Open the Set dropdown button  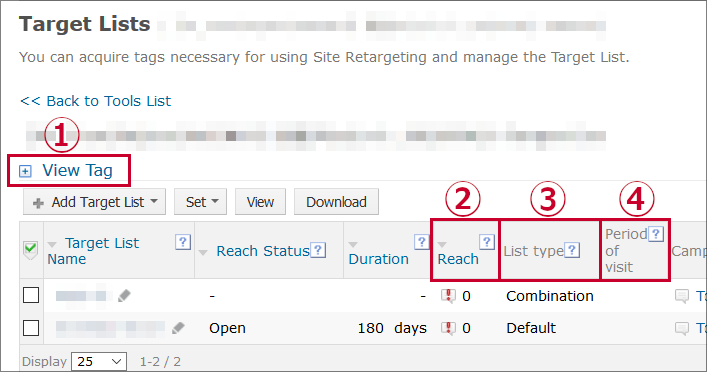(201, 202)
